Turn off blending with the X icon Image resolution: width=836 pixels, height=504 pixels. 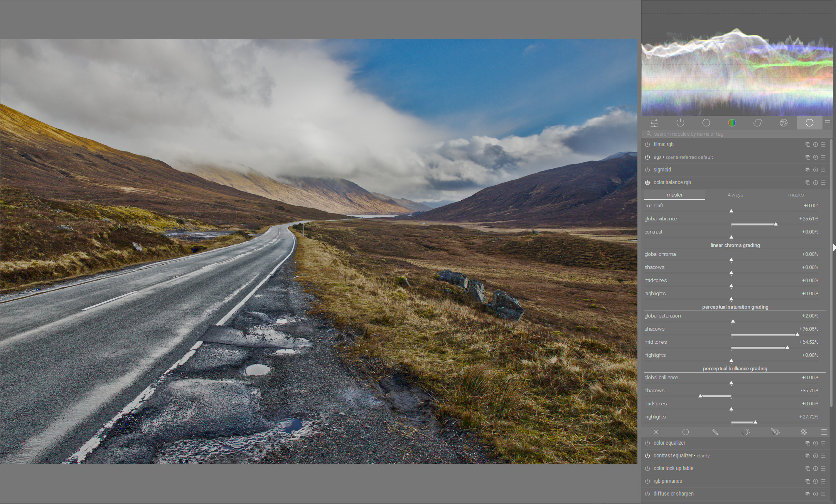coord(656,432)
